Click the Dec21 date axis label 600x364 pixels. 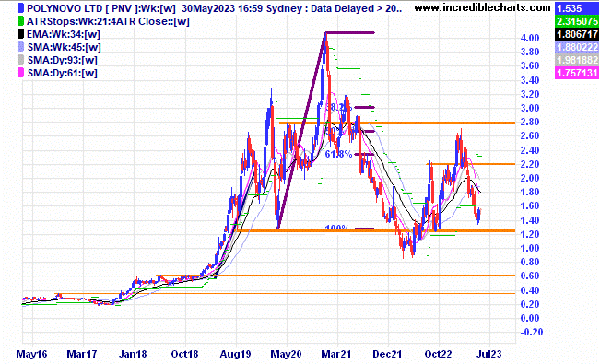(387, 354)
